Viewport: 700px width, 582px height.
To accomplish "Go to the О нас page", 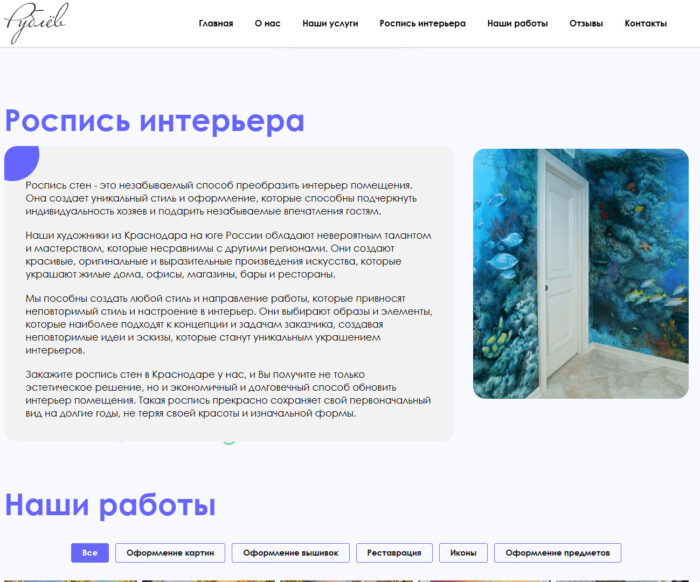I will point(267,23).
